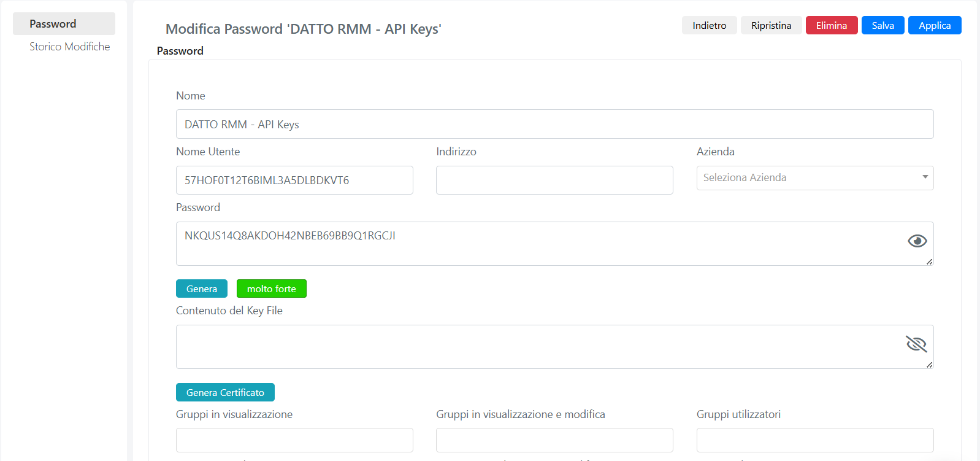Viewport: 980px width, 461px height.
Task: Focus the Nome Utente input field
Action: (294, 180)
